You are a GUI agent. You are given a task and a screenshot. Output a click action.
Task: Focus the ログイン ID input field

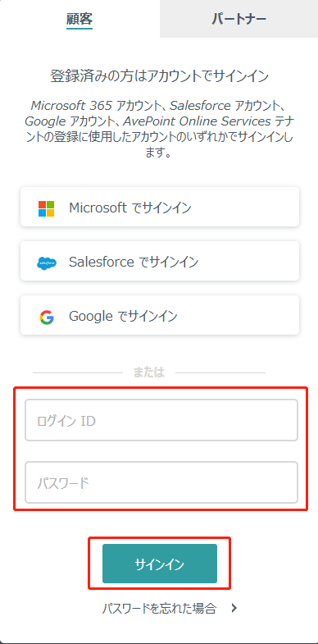(161, 420)
